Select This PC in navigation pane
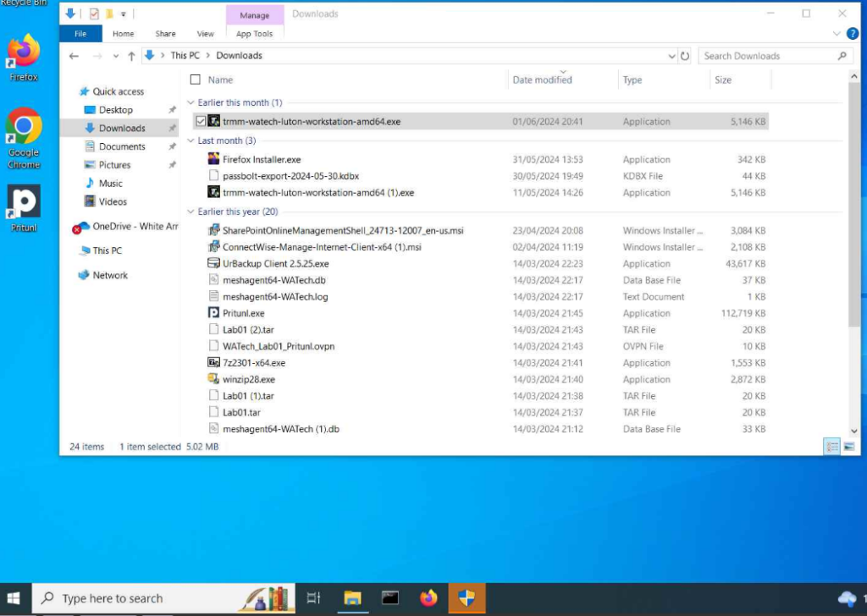This screenshot has width=867, height=616. pyautogui.click(x=107, y=250)
